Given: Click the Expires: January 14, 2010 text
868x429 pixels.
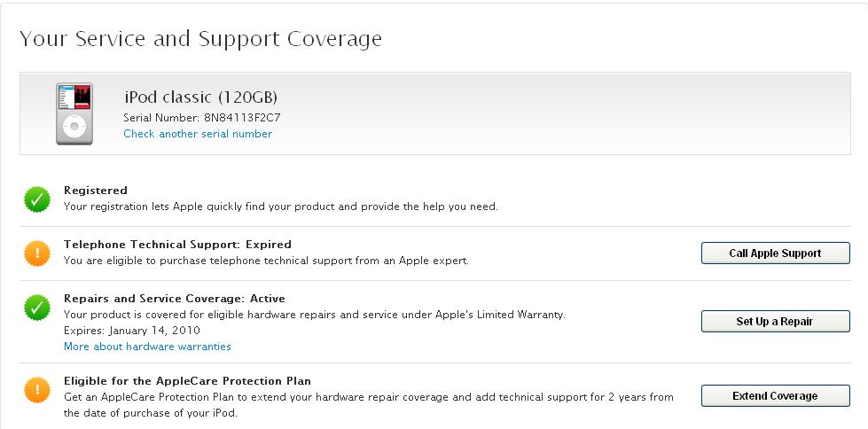Looking at the screenshot, I should pyautogui.click(x=132, y=331).
